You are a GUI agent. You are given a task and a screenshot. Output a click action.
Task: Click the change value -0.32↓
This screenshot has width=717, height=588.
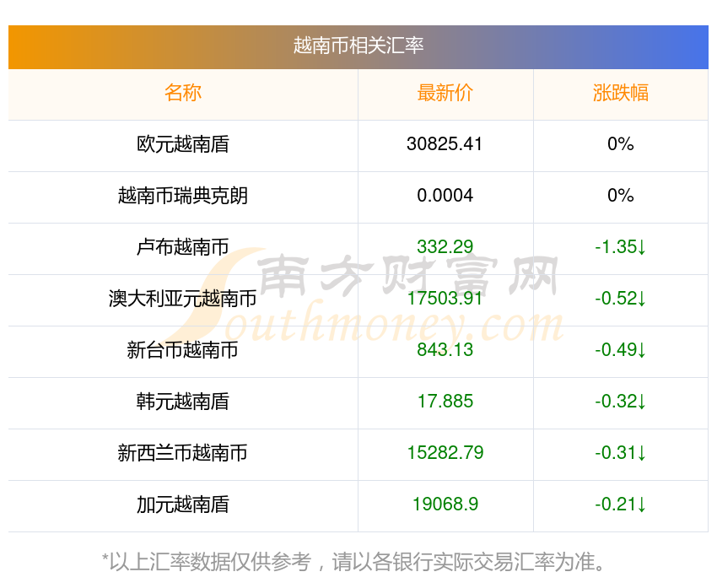621,402
